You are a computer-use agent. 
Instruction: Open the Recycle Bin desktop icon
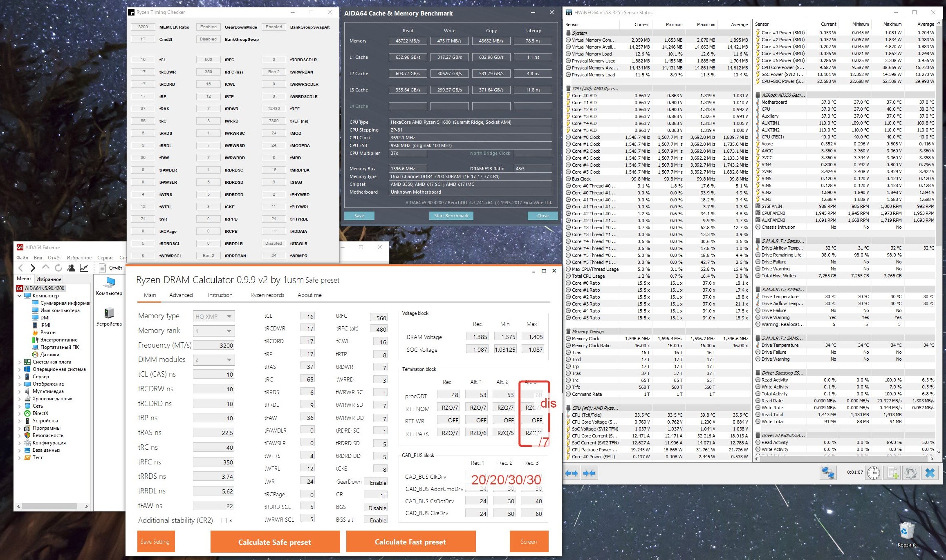tap(906, 531)
